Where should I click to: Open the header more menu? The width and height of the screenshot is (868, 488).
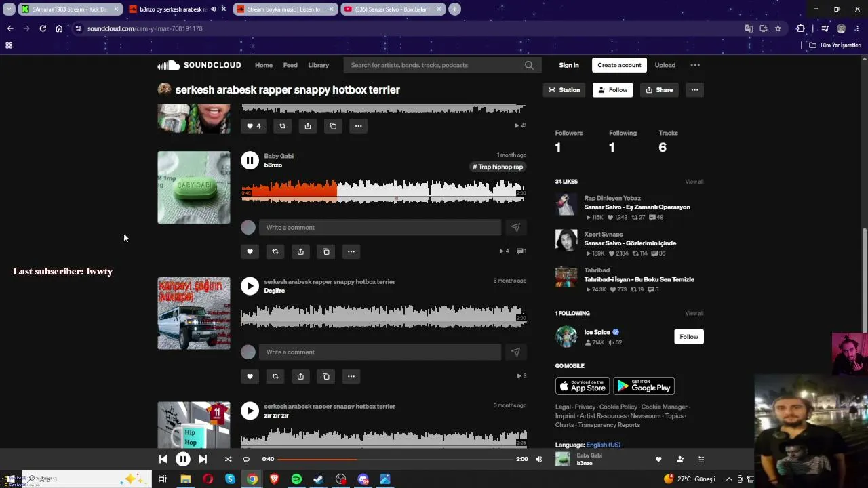(x=695, y=65)
